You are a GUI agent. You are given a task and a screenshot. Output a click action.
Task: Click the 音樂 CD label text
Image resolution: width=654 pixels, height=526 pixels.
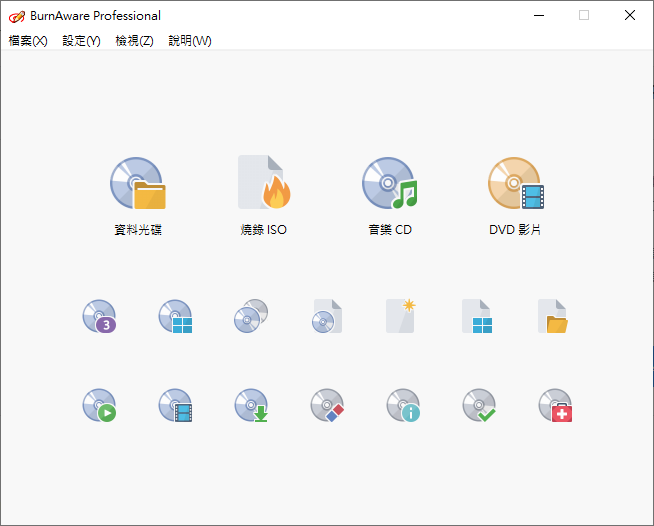point(390,229)
